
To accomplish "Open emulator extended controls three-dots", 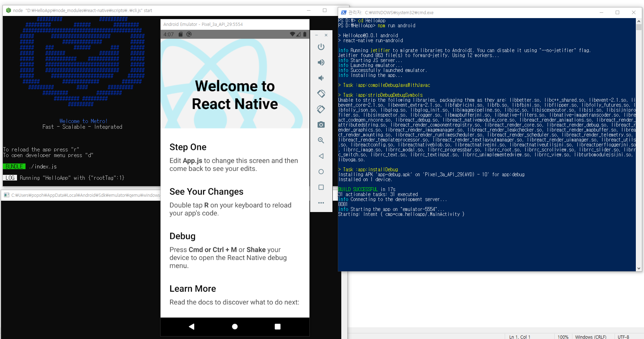I will pos(321,203).
